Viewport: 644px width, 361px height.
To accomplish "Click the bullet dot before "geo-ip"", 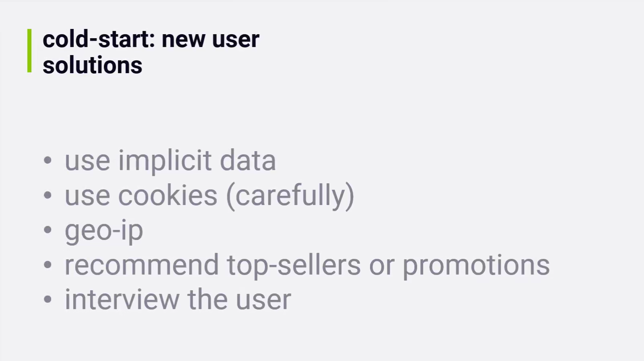I will (x=48, y=230).
